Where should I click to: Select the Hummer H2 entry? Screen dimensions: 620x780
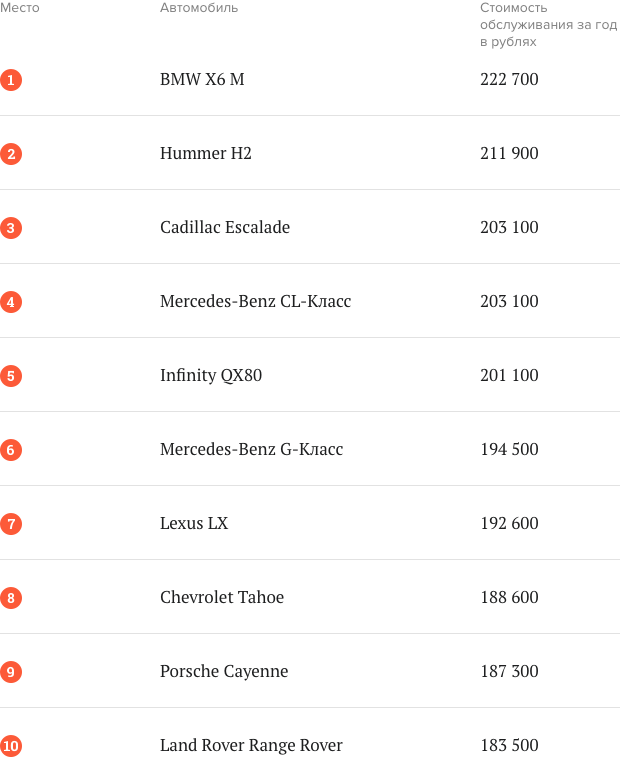click(206, 153)
